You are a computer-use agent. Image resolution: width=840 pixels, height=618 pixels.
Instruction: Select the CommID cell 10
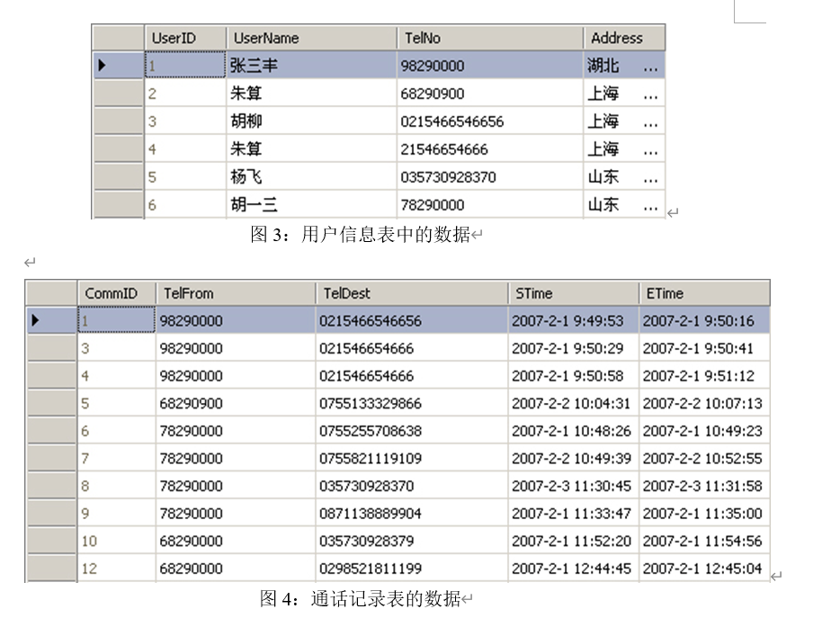coord(117,541)
